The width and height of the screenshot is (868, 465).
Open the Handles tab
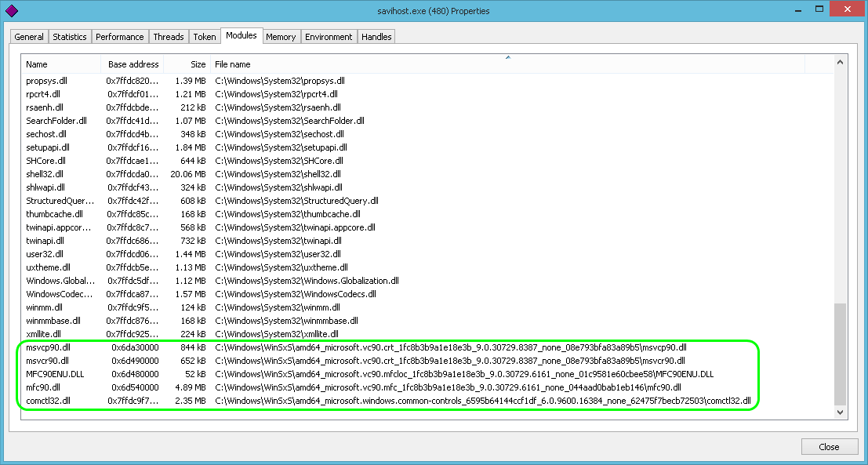point(376,37)
